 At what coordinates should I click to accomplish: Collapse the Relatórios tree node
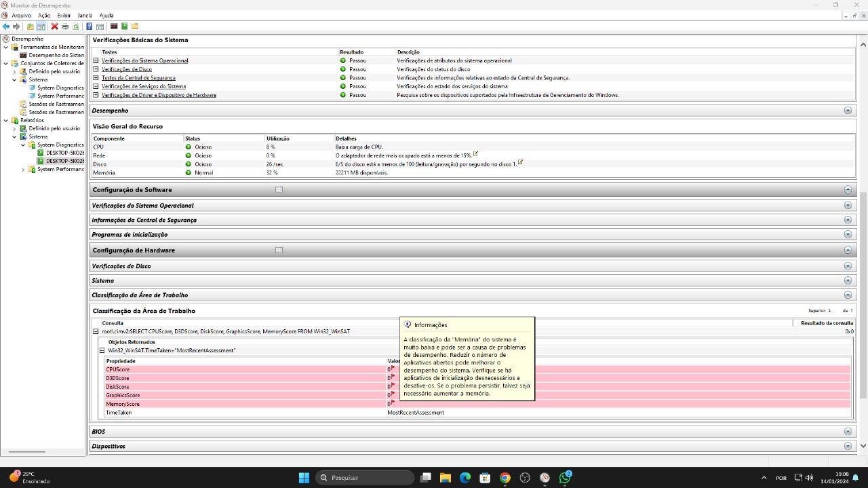(x=6, y=120)
